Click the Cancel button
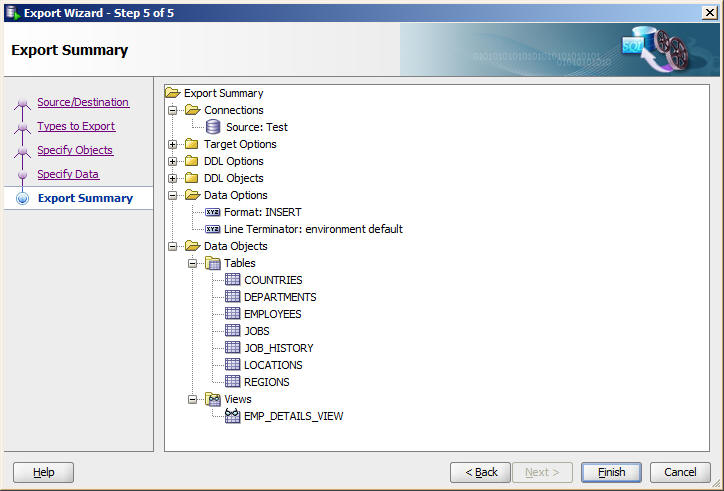Screen dimensions: 724x491 [x=680, y=472]
